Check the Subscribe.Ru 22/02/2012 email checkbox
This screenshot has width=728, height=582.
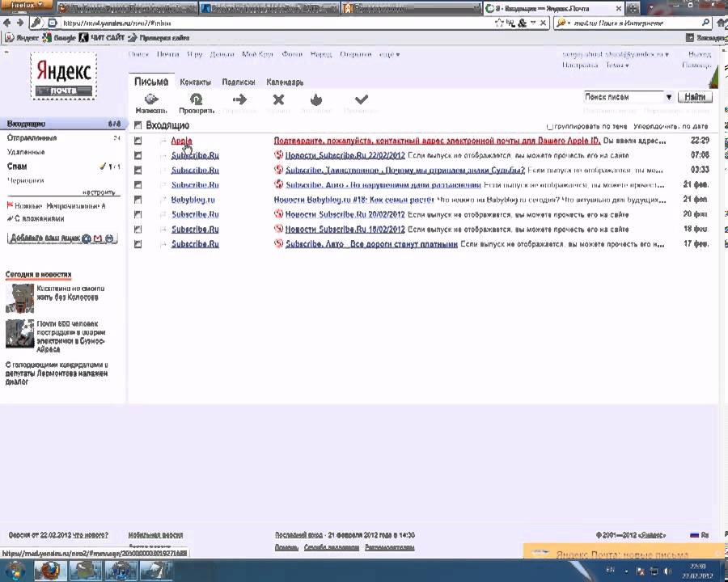pos(138,155)
